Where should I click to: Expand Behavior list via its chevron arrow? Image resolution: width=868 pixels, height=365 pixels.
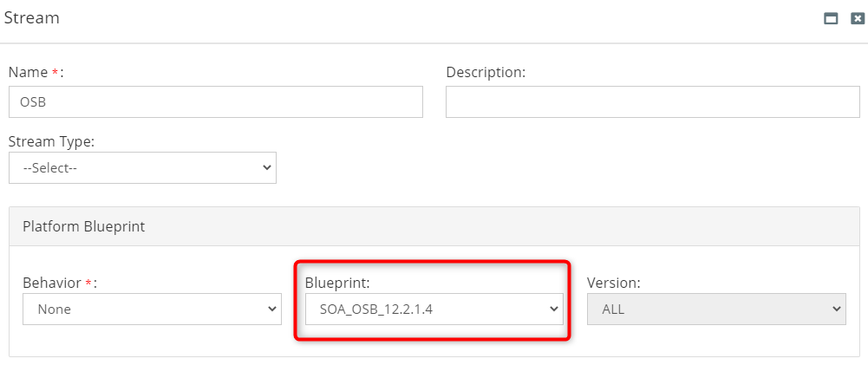[271, 309]
